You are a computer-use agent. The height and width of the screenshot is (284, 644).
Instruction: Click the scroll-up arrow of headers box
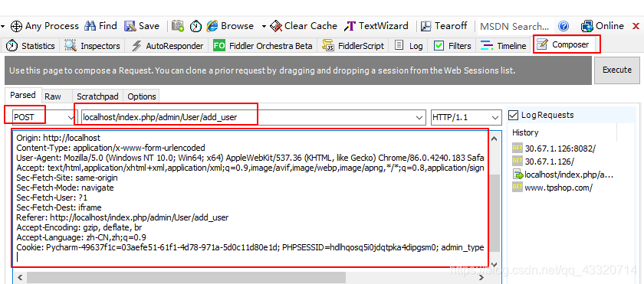tap(495, 139)
